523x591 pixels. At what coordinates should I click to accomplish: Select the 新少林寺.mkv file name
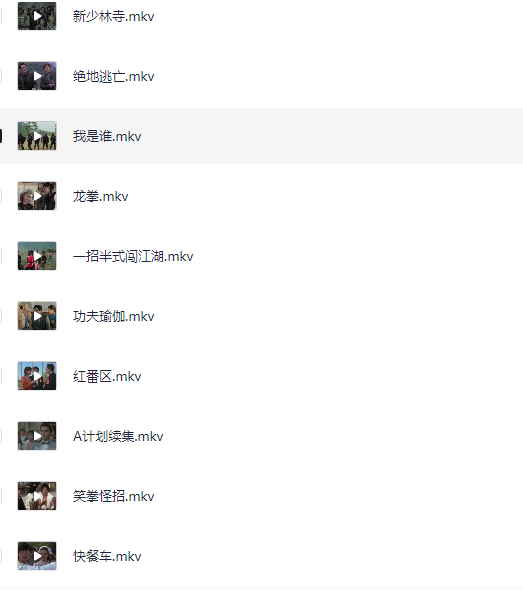pos(113,16)
